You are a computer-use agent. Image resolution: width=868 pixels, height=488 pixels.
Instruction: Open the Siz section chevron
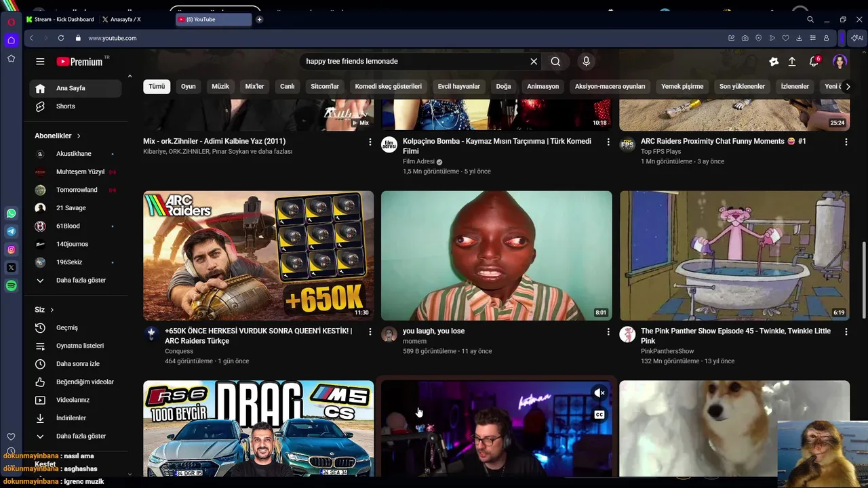52,310
